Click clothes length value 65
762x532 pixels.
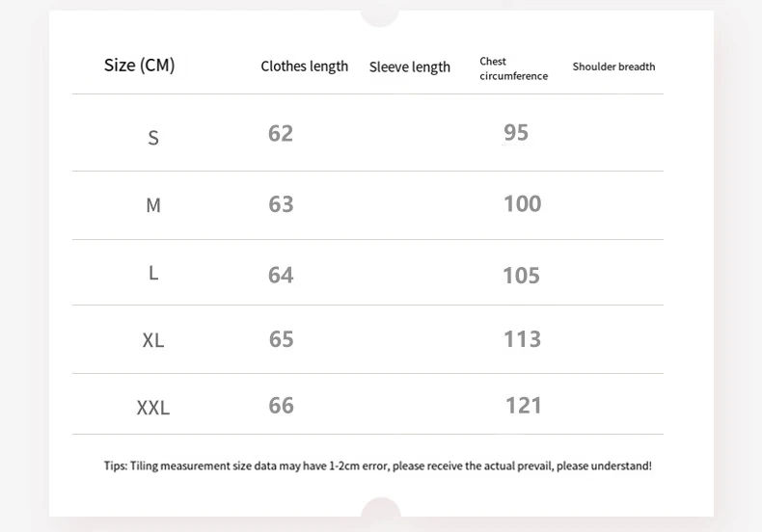[281, 339]
